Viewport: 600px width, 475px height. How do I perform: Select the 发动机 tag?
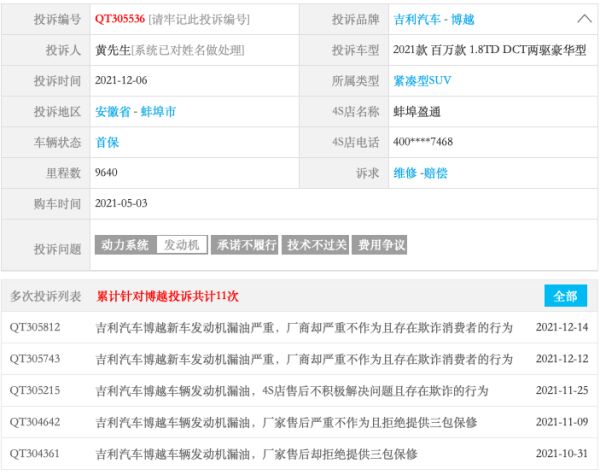tap(181, 244)
